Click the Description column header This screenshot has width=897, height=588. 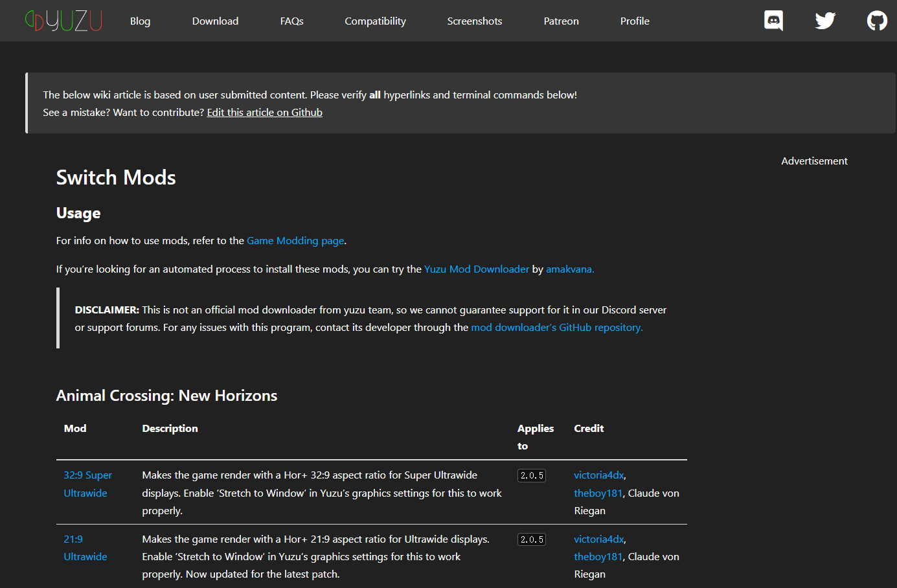point(170,428)
